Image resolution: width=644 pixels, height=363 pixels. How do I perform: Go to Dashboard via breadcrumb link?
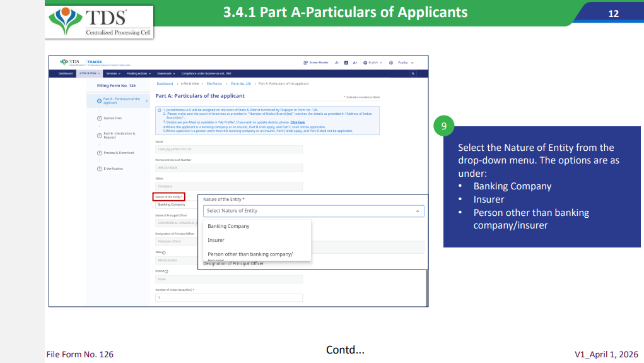[x=165, y=83]
